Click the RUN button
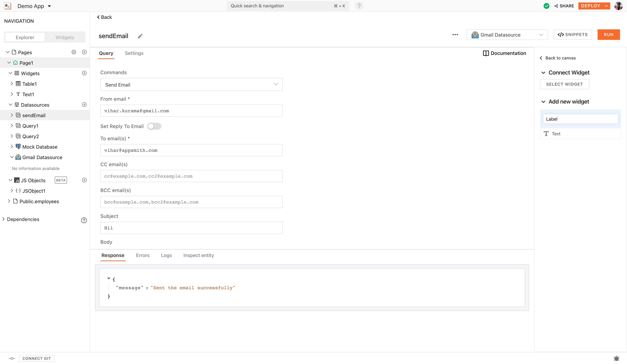Image resolution: width=627 pixels, height=364 pixels. [608, 35]
